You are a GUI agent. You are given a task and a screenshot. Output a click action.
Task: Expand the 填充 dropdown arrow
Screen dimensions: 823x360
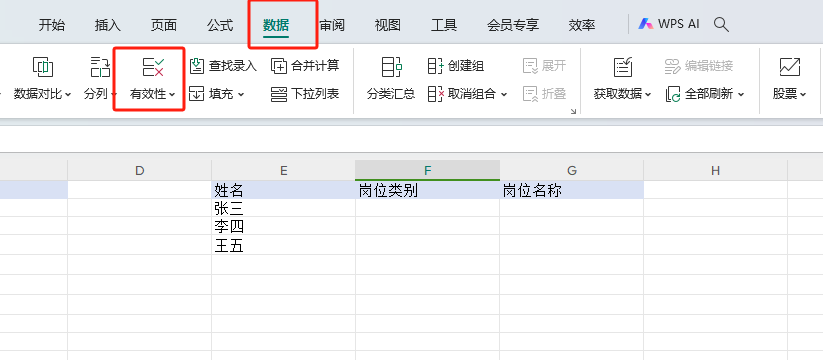[241, 95]
